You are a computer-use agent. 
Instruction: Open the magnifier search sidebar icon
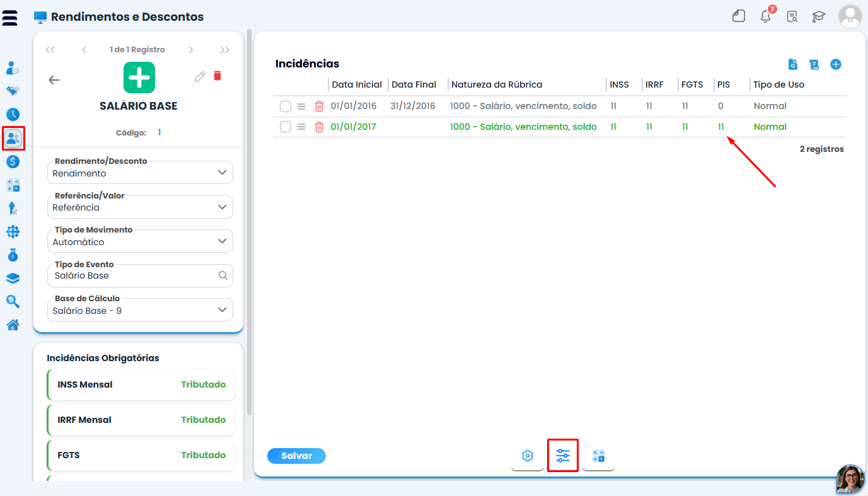(13, 301)
